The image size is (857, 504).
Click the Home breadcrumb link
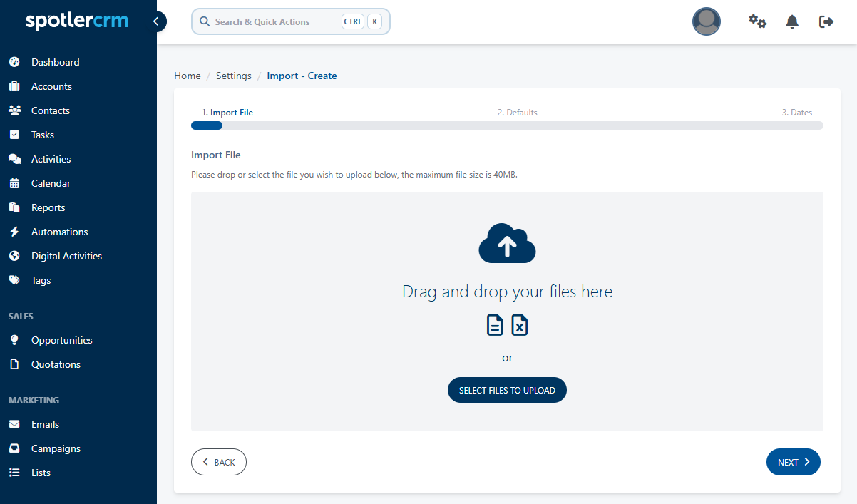coord(188,76)
